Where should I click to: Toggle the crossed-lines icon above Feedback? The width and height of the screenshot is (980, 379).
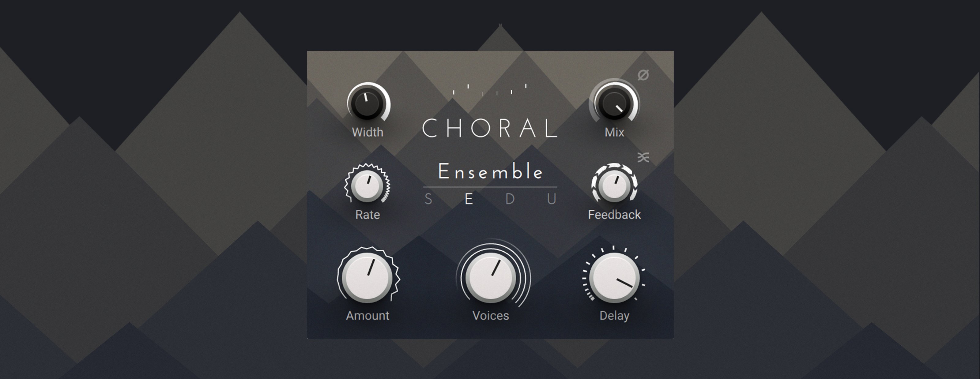(643, 157)
